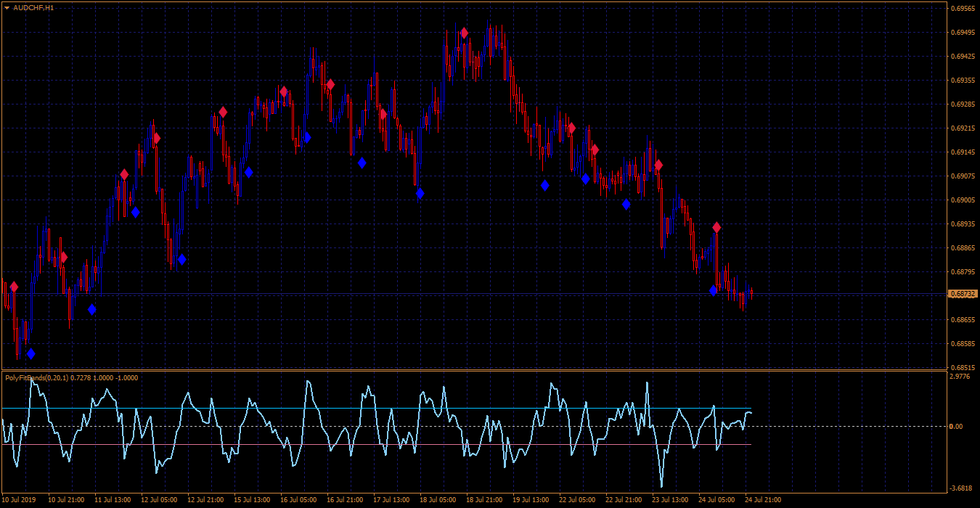The height and width of the screenshot is (508, 980).
Task: Click the blue diamond below the lowest candle
Action: pos(30,354)
